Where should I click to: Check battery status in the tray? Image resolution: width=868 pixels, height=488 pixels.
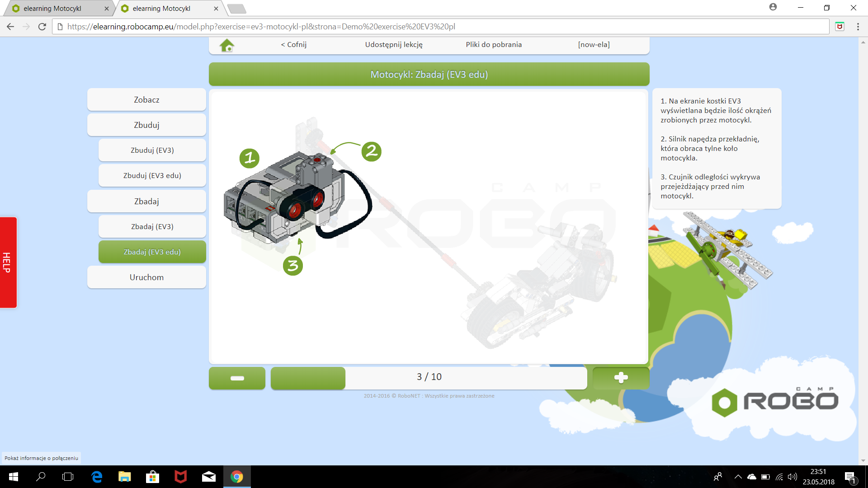coord(765,477)
